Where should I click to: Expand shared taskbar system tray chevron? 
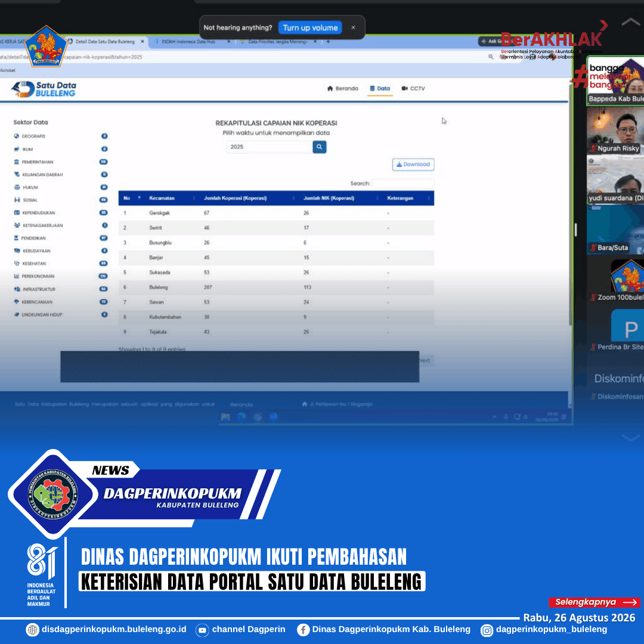494,417
